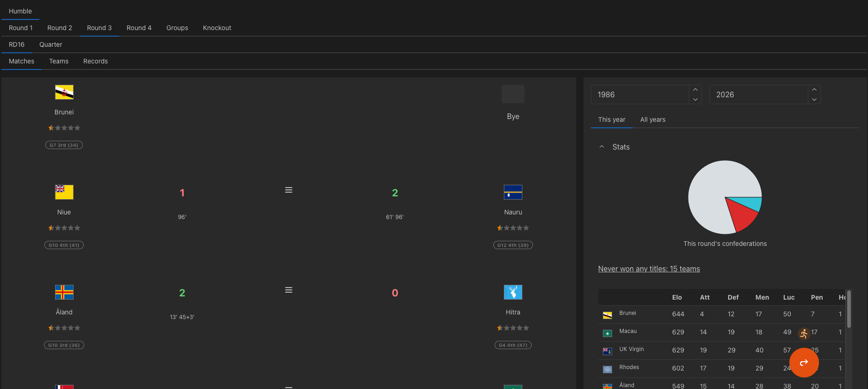
Task: Sort the table by Luc column
Action: [789, 297]
